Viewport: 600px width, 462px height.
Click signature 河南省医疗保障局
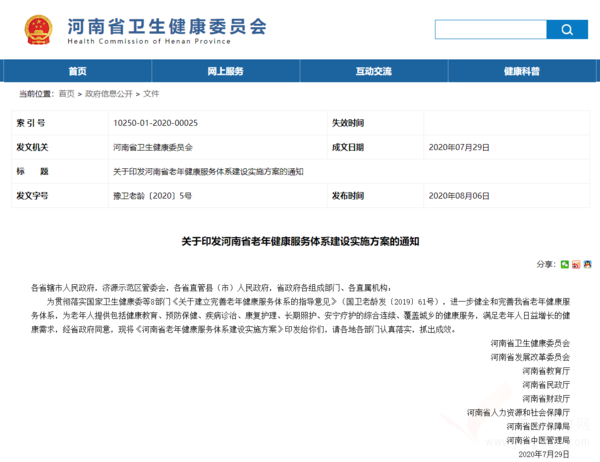[x=538, y=426]
